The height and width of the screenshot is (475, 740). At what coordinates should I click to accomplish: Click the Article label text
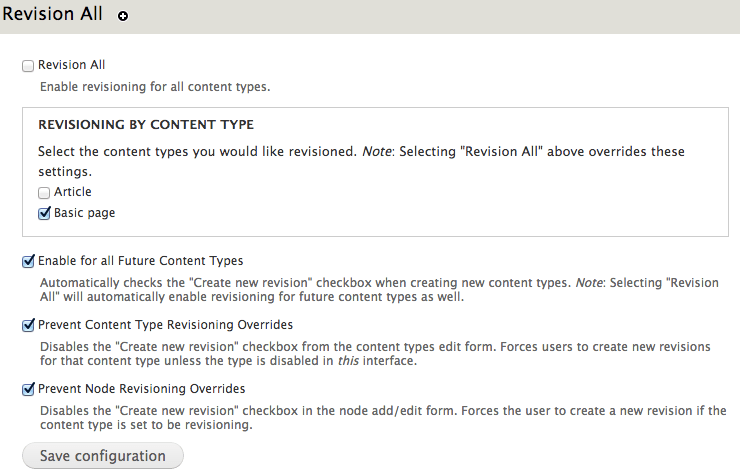click(73, 192)
